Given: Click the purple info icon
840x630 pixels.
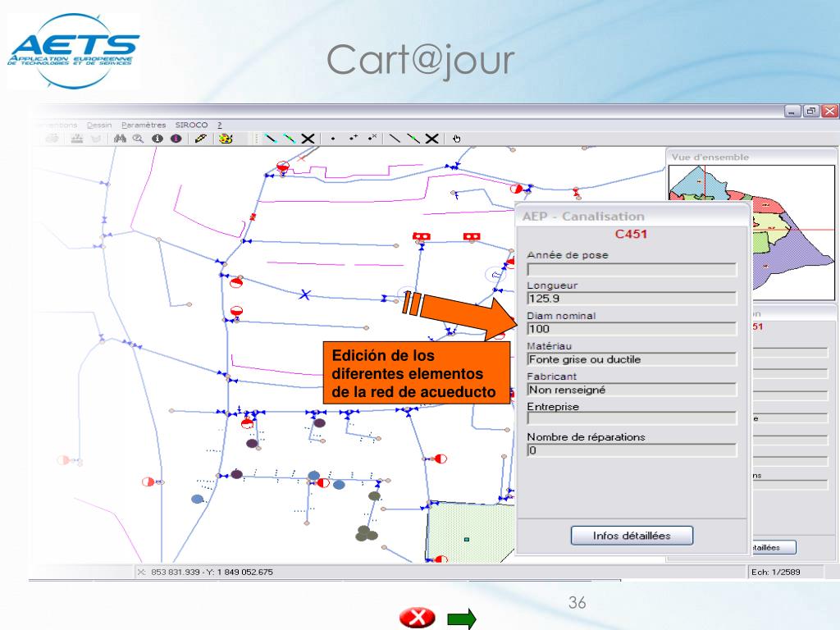Looking at the screenshot, I should click(176, 139).
